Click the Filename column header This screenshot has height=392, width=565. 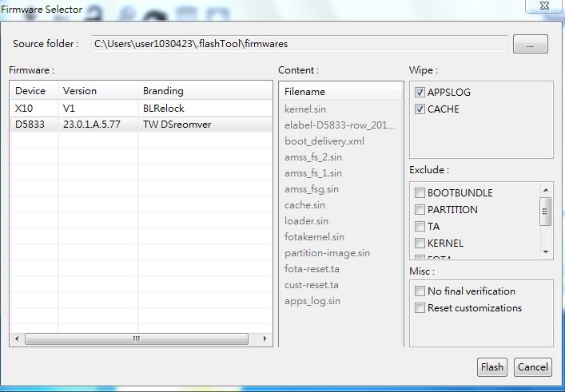coord(341,92)
